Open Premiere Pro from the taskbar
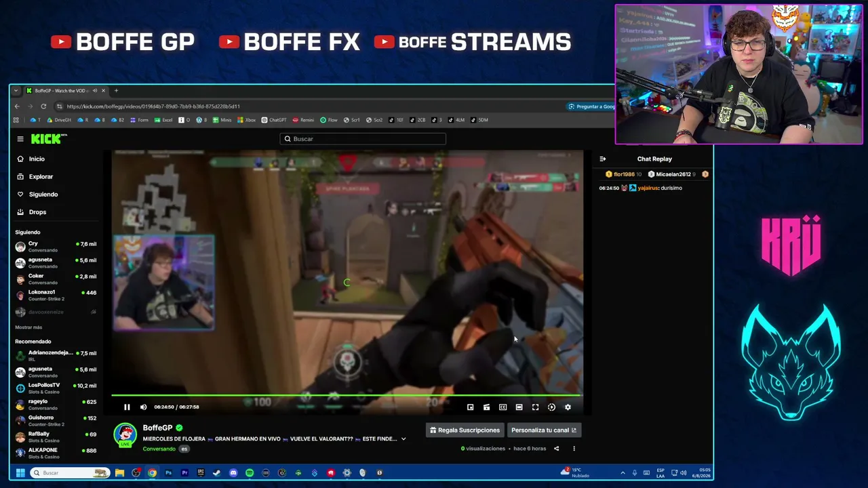Screen dimensions: 868x488 [x=184, y=473]
